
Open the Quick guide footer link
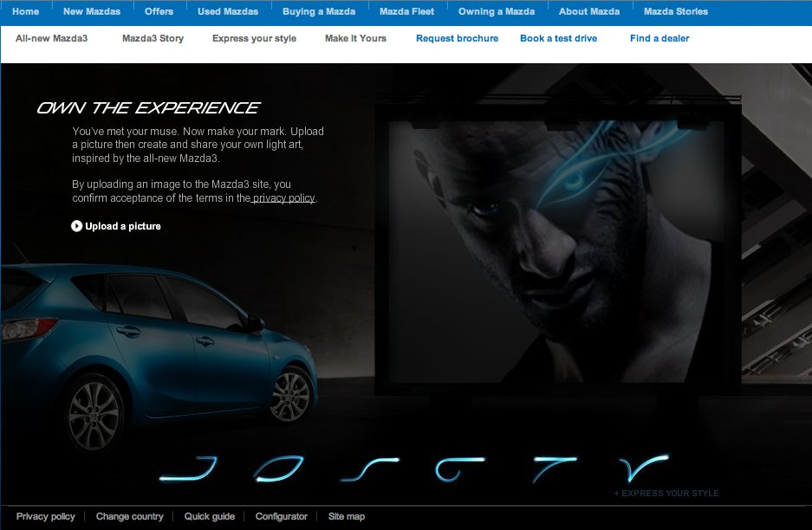click(x=210, y=516)
